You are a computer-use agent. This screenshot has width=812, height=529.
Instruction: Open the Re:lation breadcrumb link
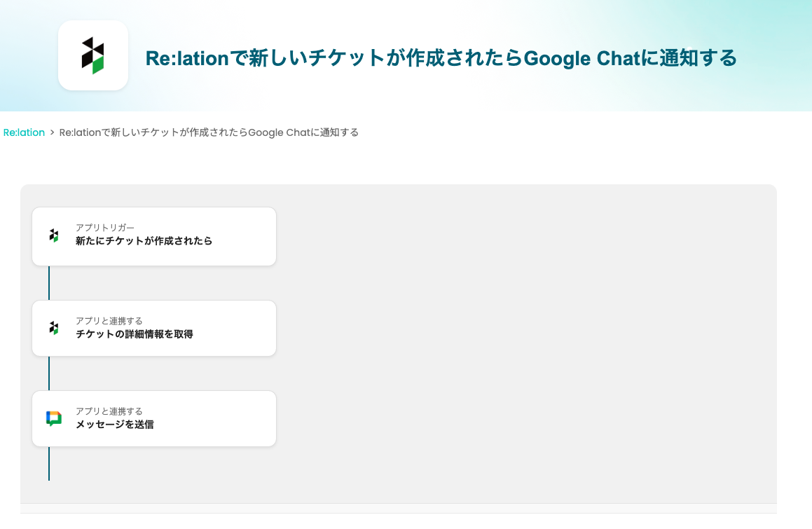(24, 132)
